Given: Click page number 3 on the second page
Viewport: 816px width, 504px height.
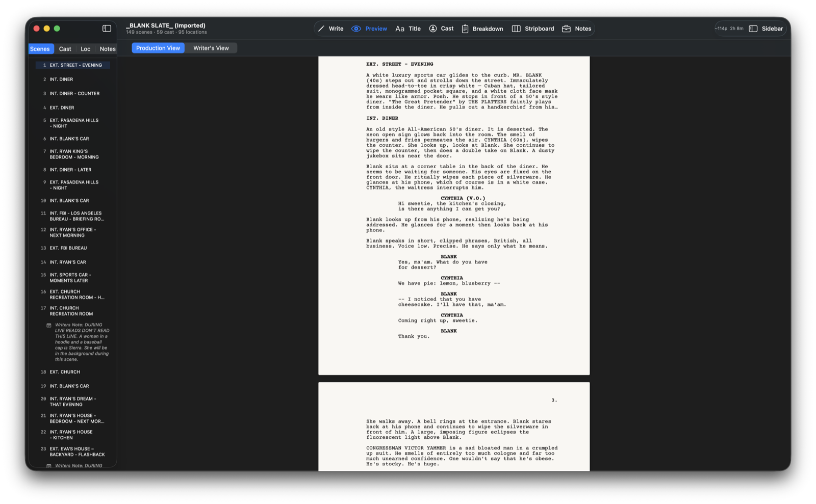Looking at the screenshot, I should pyautogui.click(x=554, y=400).
